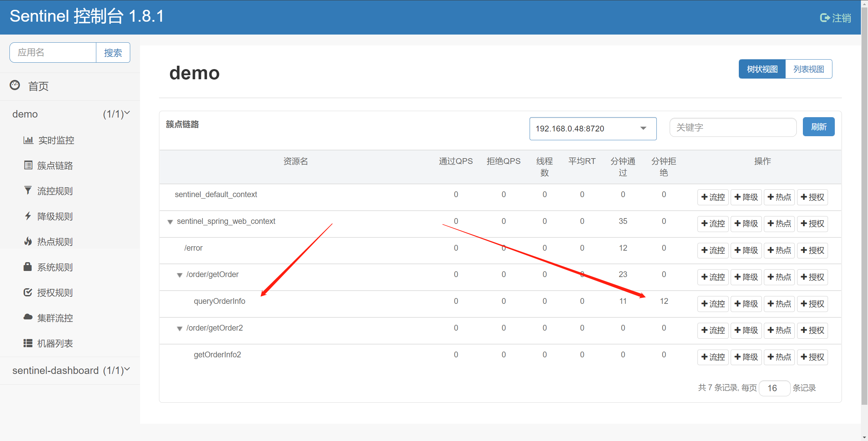Click the 关键字 keyword search field
Image resolution: width=868 pixels, height=441 pixels.
tap(732, 127)
